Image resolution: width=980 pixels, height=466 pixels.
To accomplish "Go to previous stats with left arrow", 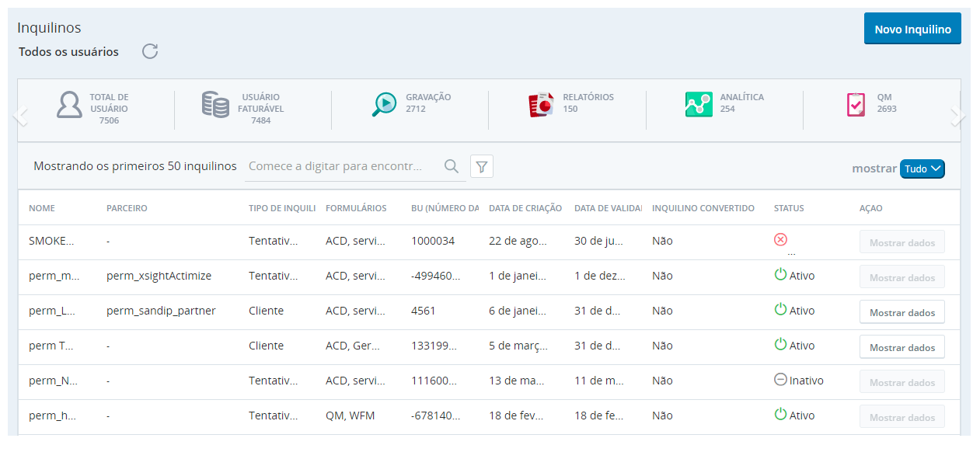I will [x=20, y=116].
